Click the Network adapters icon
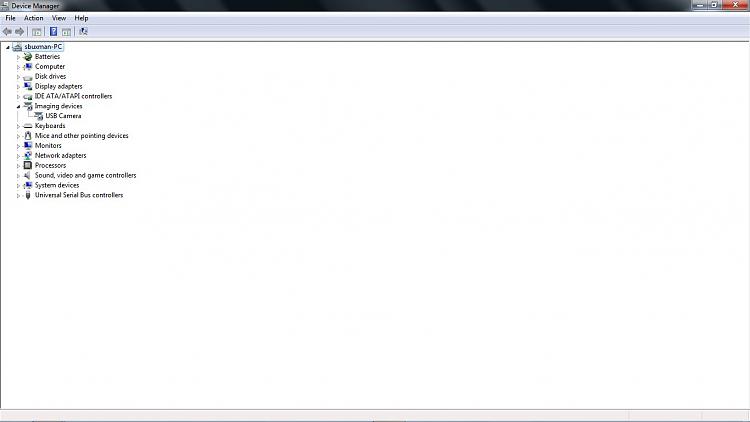This screenshot has width=750, height=422. point(28,155)
